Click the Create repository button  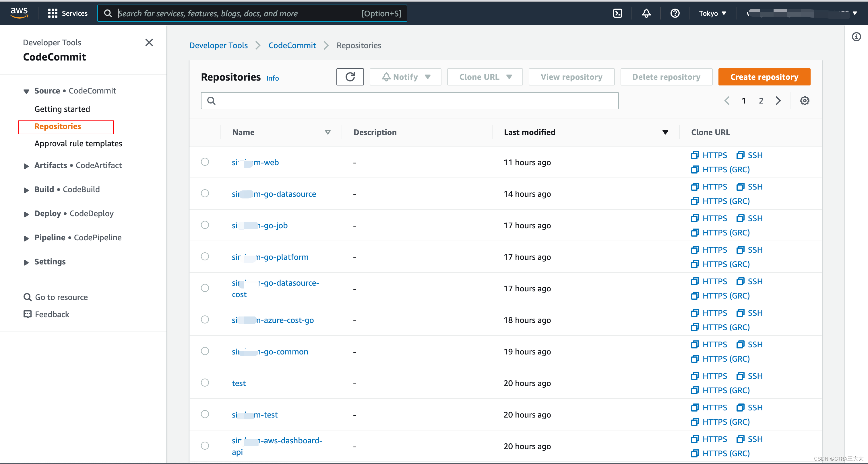click(x=764, y=77)
